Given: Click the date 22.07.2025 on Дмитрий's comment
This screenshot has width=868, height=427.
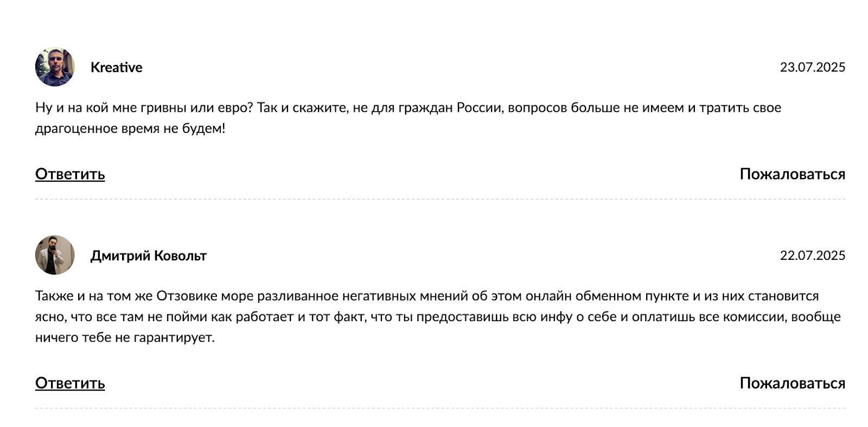Looking at the screenshot, I should coord(812,255).
